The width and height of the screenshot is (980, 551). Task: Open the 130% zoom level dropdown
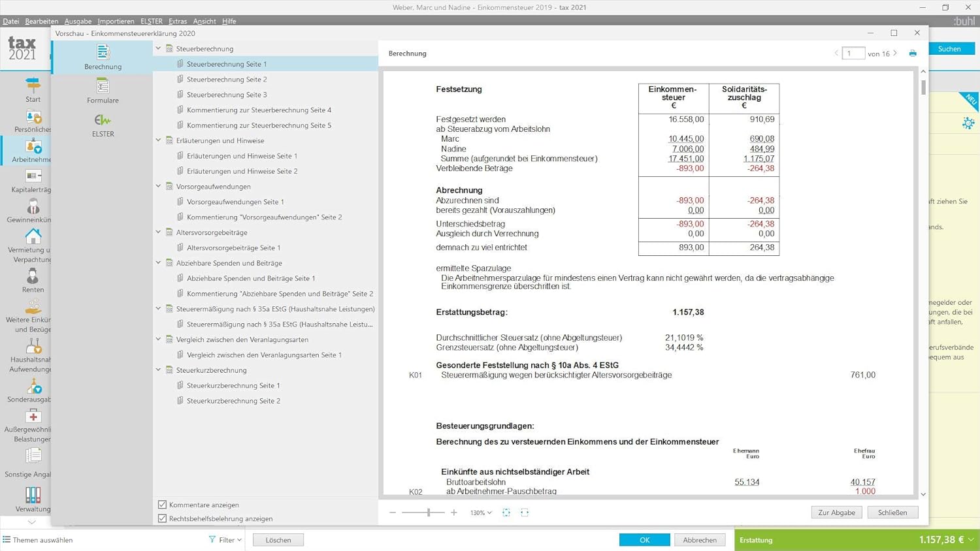(x=481, y=512)
